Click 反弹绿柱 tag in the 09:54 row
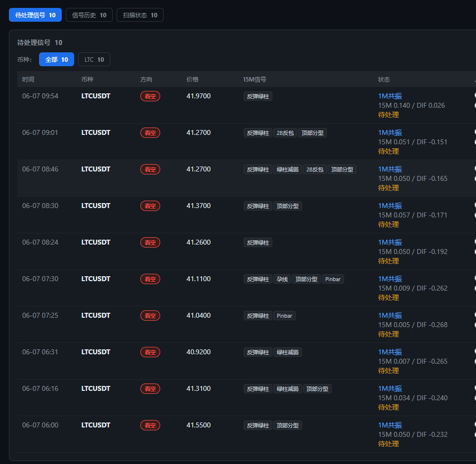This screenshot has width=476, height=464. [x=258, y=96]
